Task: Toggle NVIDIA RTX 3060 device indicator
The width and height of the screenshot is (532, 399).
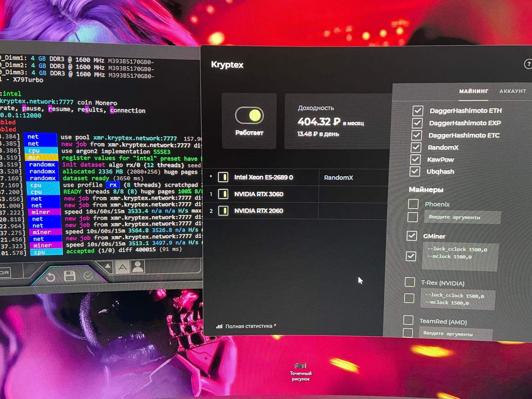Action: pyautogui.click(x=223, y=194)
